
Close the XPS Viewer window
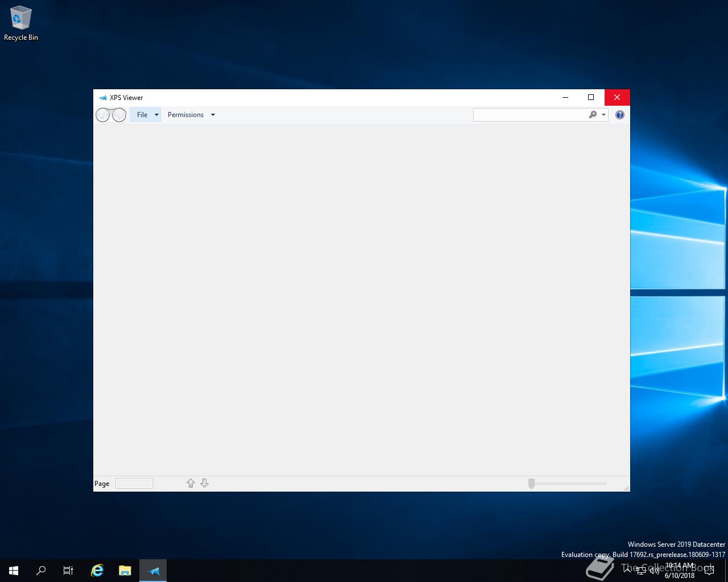coord(617,97)
